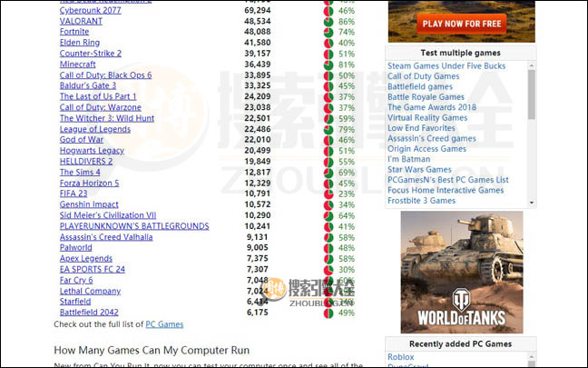Click the pie chart icon beside Cyberpunk 2077

pyautogui.click(x=328, y=11)
